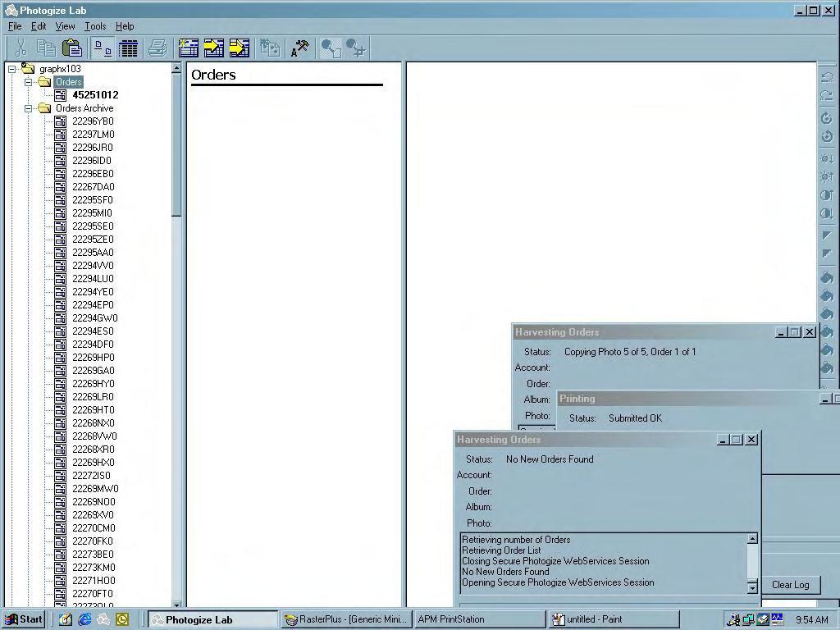This screenshot has height=630, width=840.
Task: Click the jagged triangle icon in right toolbar
Action: click(x=827, y=254)
